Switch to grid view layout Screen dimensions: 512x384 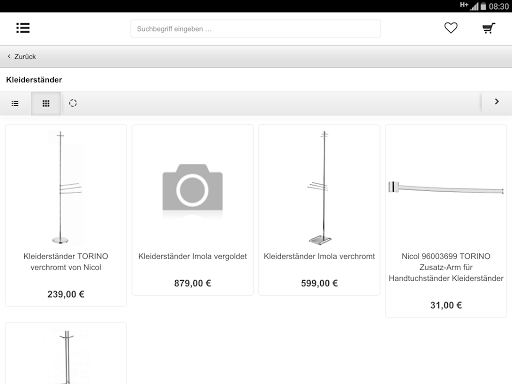(46, 103)
